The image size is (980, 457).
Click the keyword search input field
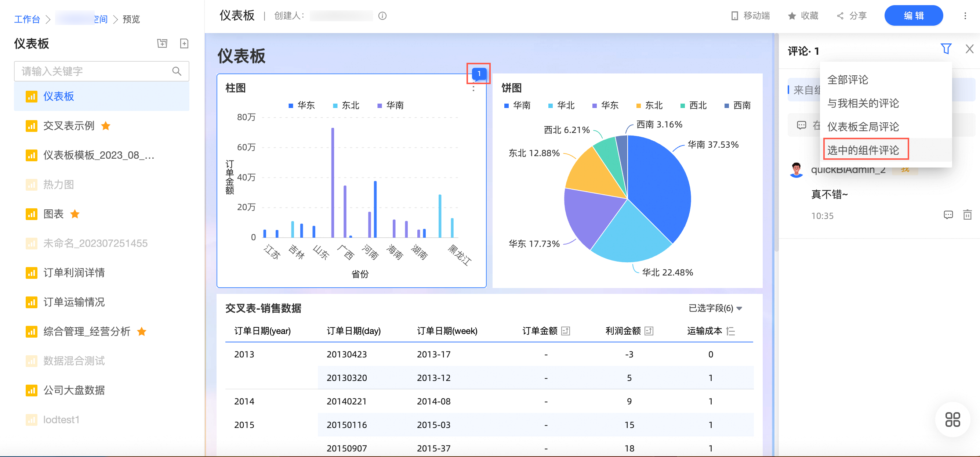tap(102, 71)
